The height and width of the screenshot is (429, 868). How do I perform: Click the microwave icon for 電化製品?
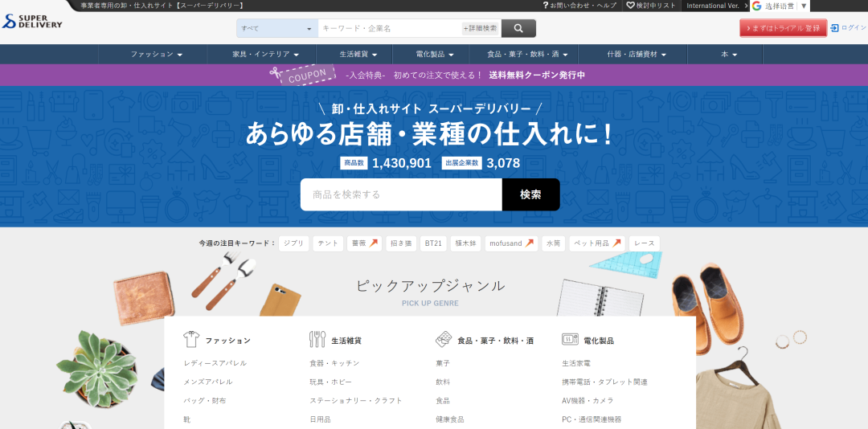(x=570, y=340)
